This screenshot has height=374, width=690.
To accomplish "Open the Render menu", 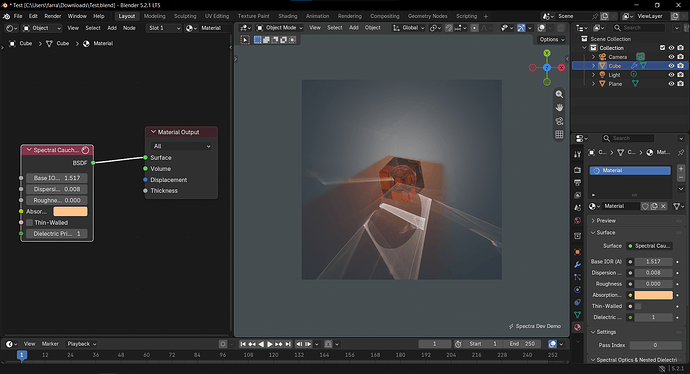I will pos(53,16).
